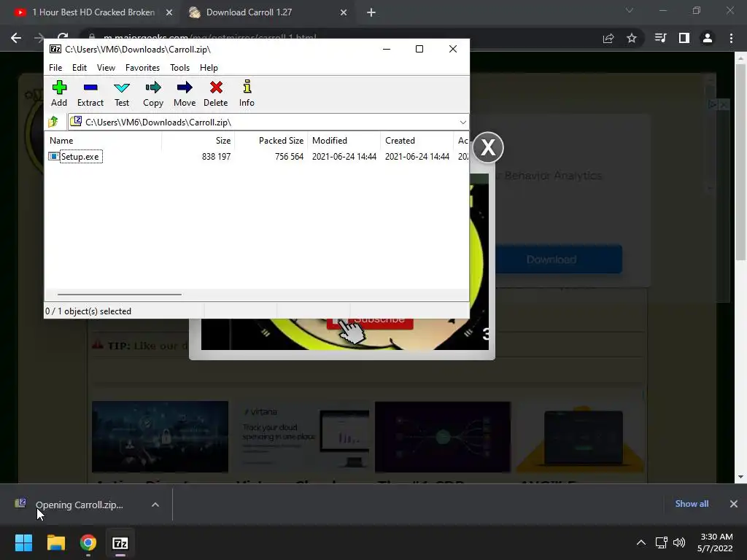This screenshot has height=560, width=747.
Task: Expand Carroll.zip download options chevron
Action: [155, 505]
